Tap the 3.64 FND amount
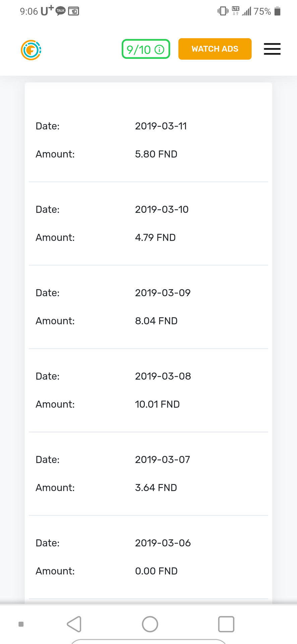The height and width of the screenshot is (644, 297). pyautogui.click(x=156, y=488)
